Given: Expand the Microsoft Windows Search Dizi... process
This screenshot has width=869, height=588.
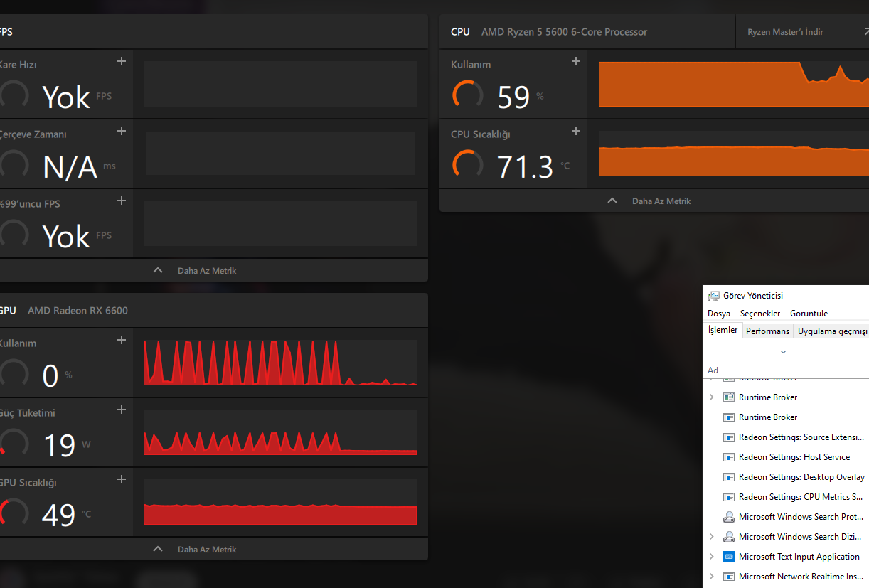Looking at the screenshot, I should 712,537.
